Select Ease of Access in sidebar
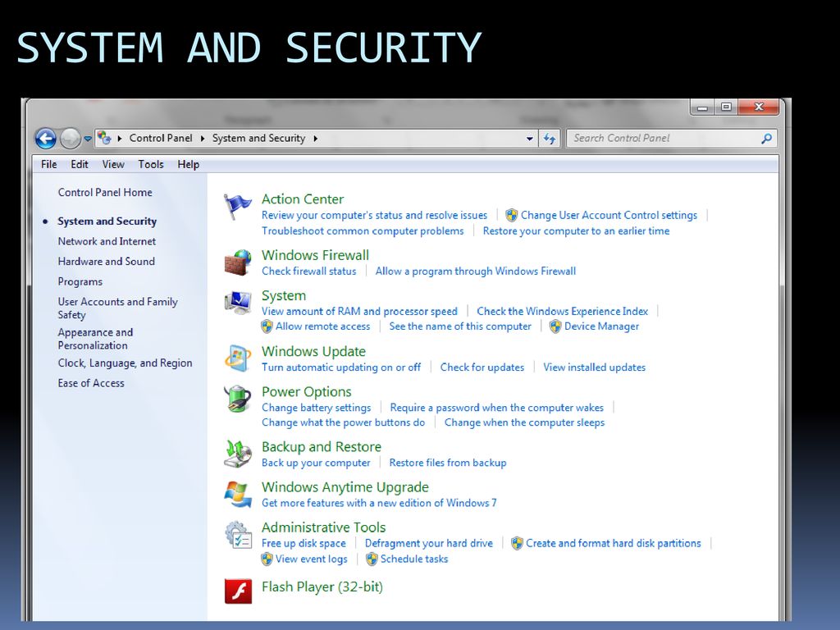Image resolution: width=840 pixels, height=630 pixels. point(91,383)
